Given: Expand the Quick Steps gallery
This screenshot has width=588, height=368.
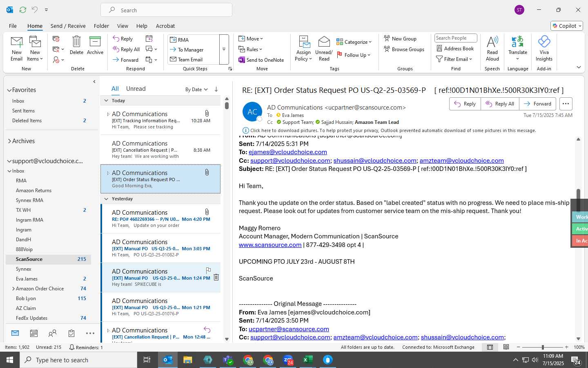Looking at the screenshot, I should pos(224,49).
